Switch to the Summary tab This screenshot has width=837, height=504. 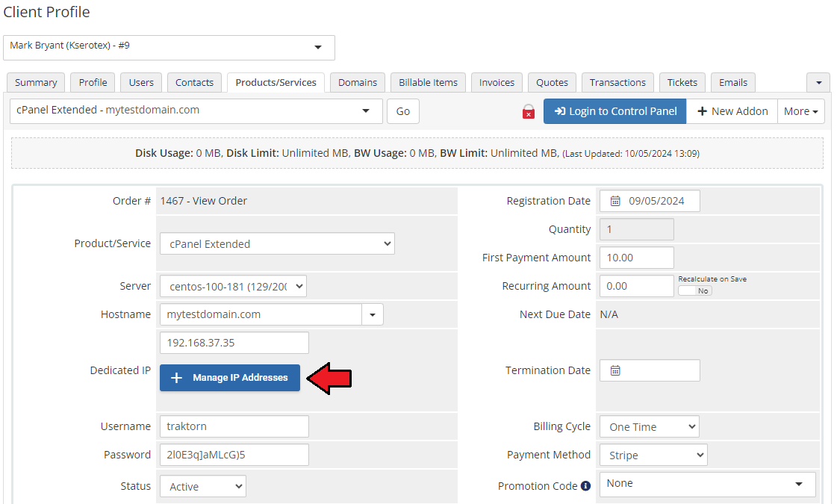click(36, 83)
